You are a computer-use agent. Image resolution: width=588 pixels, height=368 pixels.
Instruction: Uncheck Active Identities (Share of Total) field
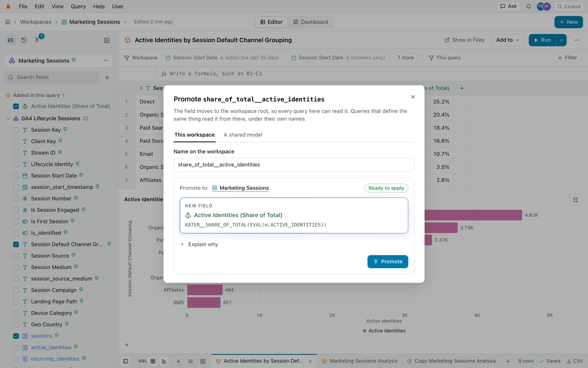click(16, 106)
